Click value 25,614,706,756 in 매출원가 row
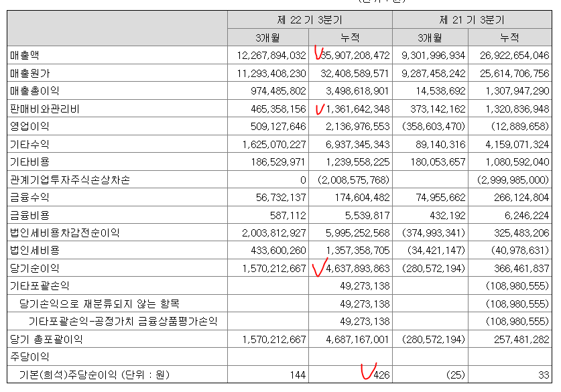Image resolution: width=561 pixels, height=392 pixels. point(515,73)
